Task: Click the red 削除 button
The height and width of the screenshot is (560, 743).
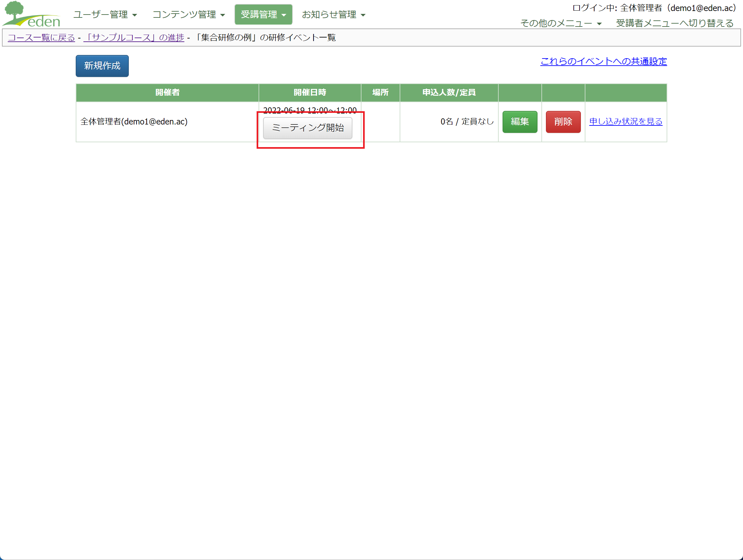Action: [563, 122]
